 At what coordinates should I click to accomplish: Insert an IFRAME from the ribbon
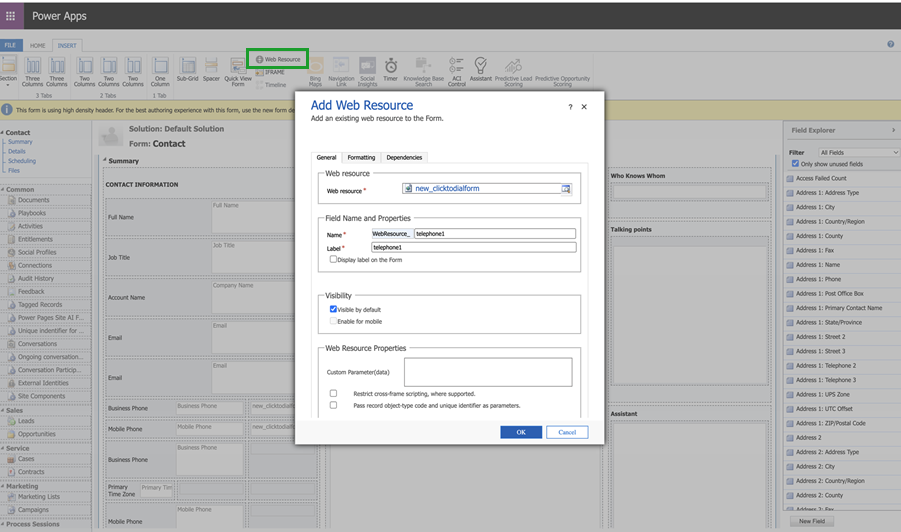(x=270, y=72)
